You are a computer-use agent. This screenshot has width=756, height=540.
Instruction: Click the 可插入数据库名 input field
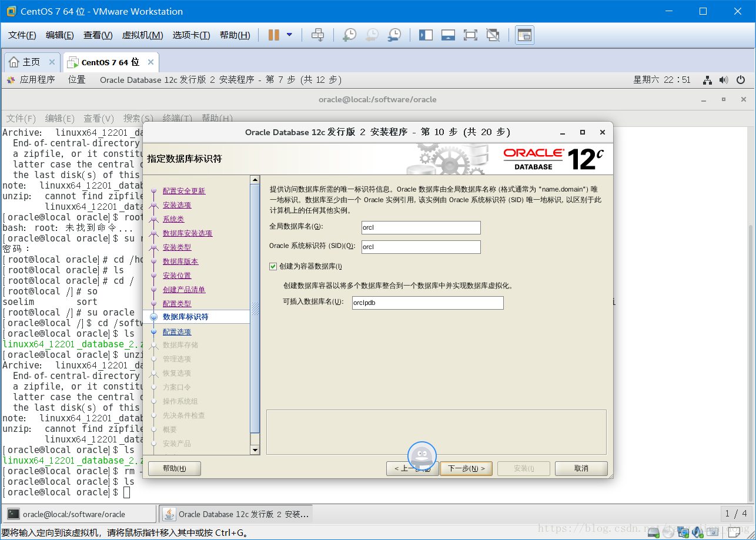(427, 303)
